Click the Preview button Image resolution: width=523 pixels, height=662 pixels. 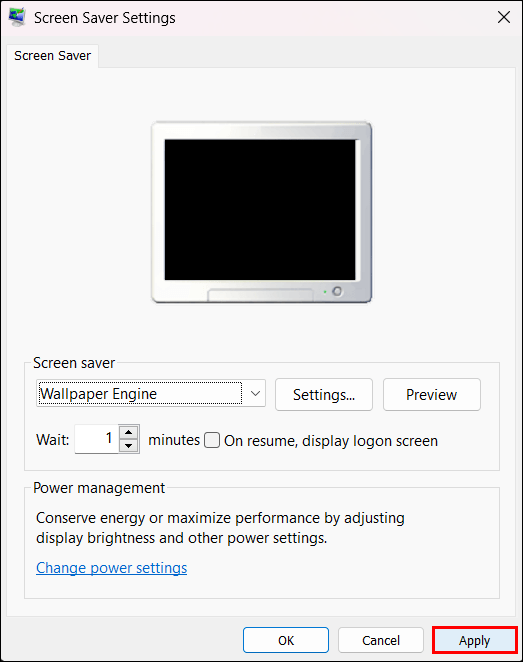(x=431, y=395)
